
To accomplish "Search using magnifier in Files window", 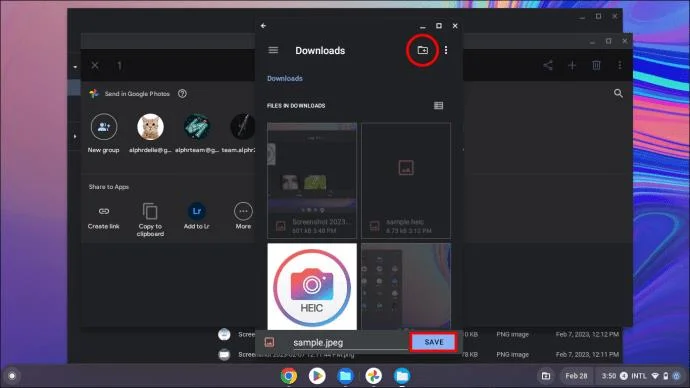I will [618, 93].
